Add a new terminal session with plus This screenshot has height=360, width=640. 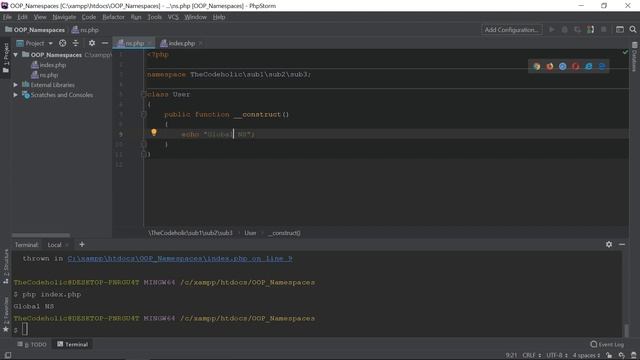tap(82, 244)
